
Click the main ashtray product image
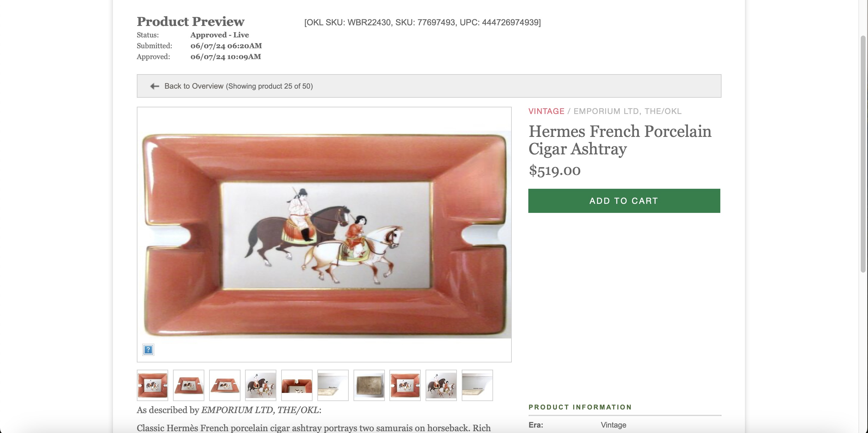[x=324, y=235]
